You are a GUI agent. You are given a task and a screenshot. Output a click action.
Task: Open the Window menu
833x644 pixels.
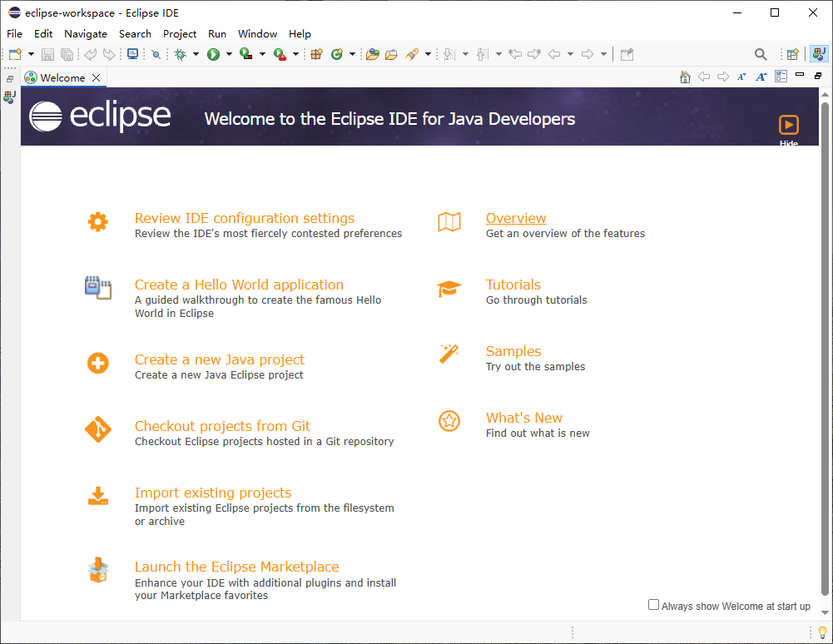258,33
